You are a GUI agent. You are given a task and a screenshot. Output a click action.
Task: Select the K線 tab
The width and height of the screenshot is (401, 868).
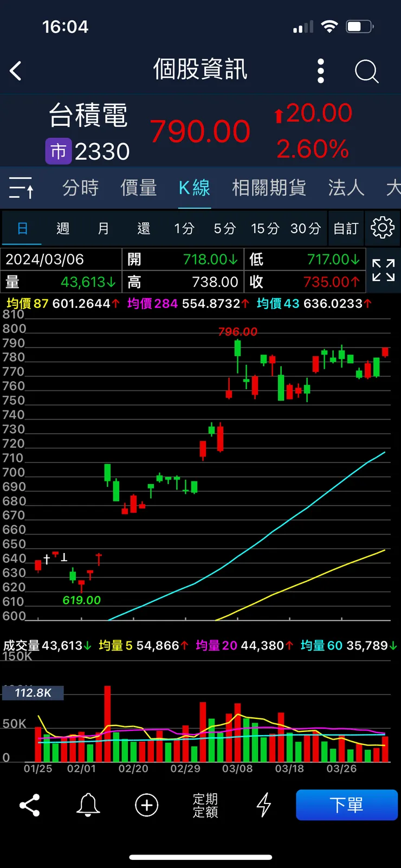pos(195,188)
